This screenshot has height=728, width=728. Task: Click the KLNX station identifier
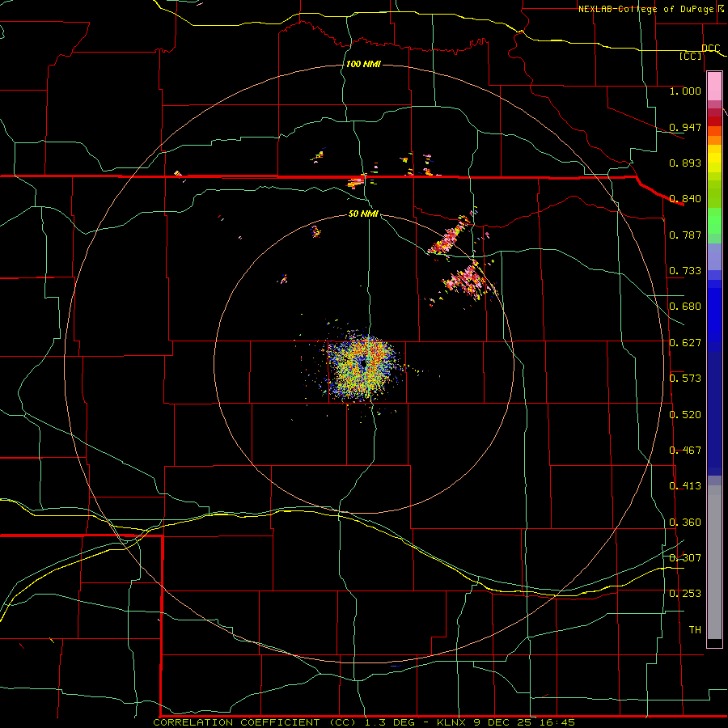pos(452,722)
